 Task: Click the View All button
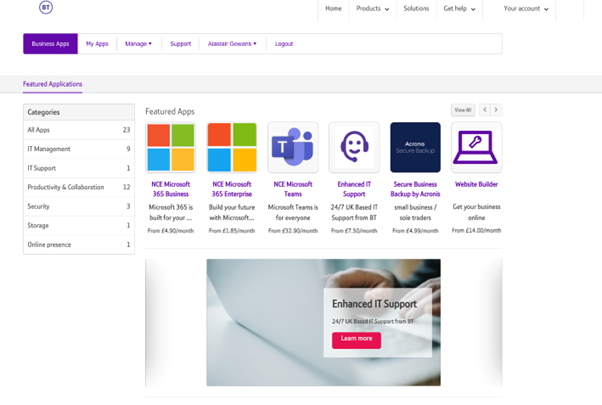click(463, 110)
